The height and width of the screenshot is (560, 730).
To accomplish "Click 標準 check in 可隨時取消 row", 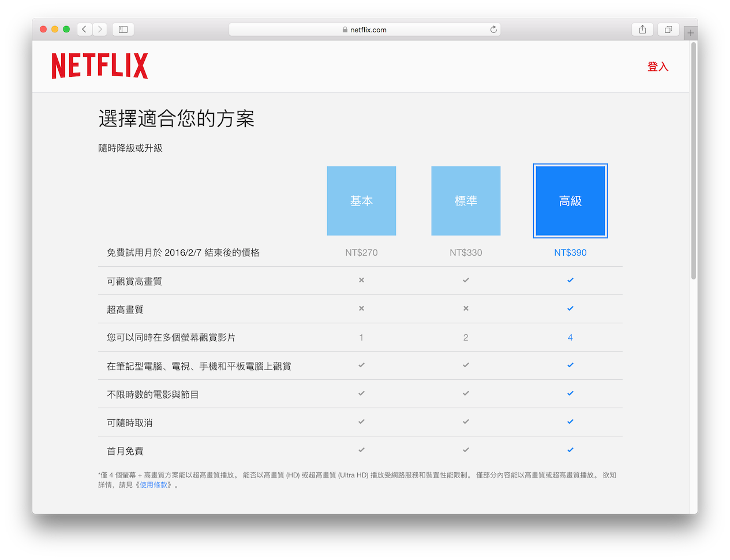I will [x=466, y=421].
